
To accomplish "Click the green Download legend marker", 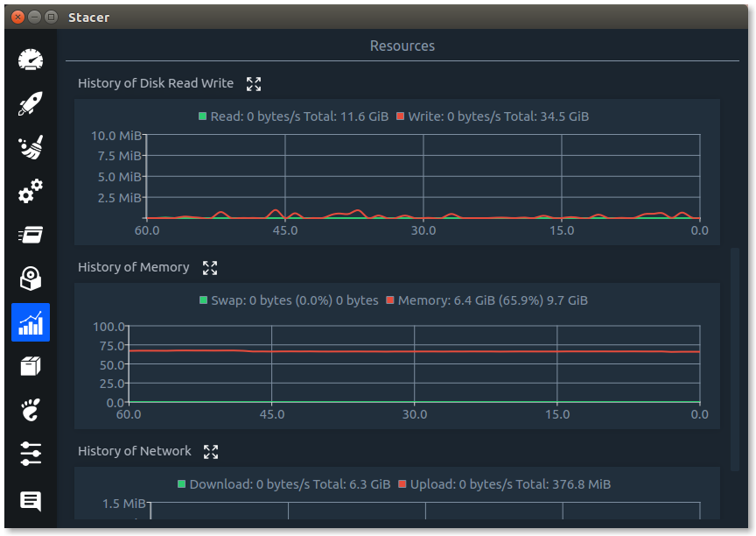I will 182,484.
